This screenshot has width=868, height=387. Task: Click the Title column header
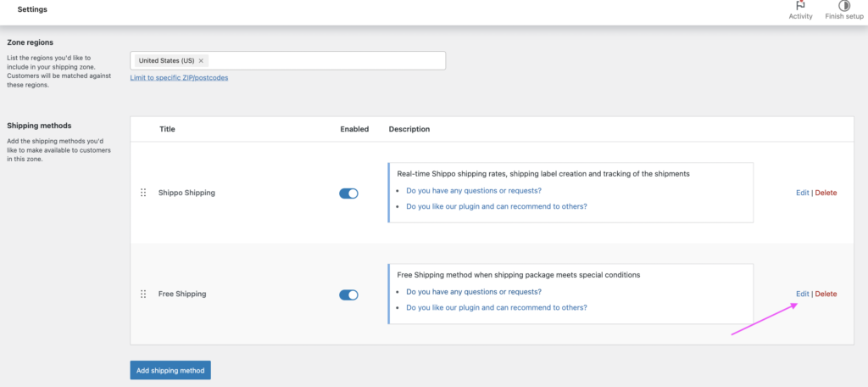coord(167,130)
